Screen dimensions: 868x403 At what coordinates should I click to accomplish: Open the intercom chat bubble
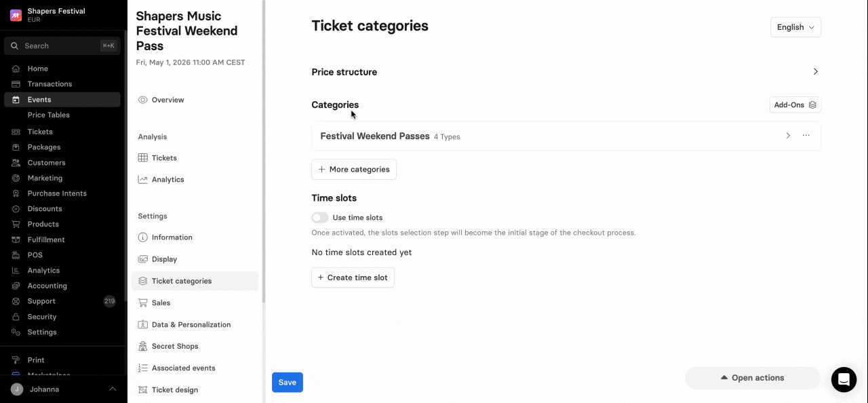coord(844,379)
